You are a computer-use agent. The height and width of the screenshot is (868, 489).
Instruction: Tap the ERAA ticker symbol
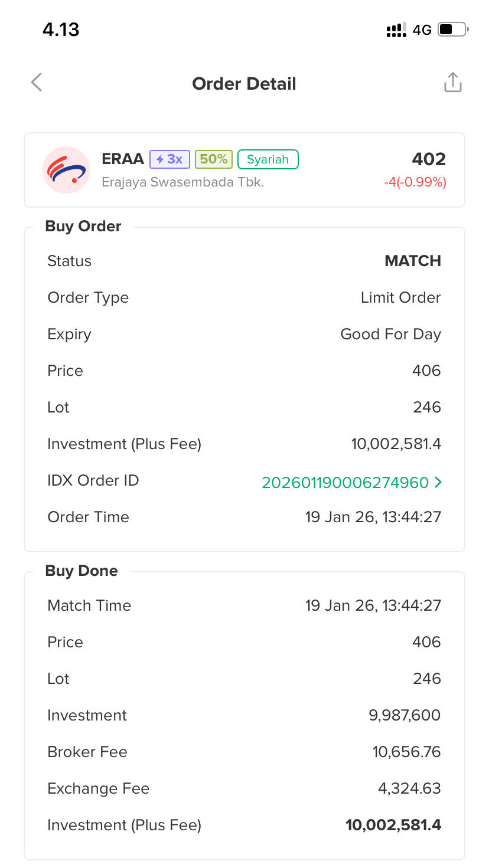point(123,159)
